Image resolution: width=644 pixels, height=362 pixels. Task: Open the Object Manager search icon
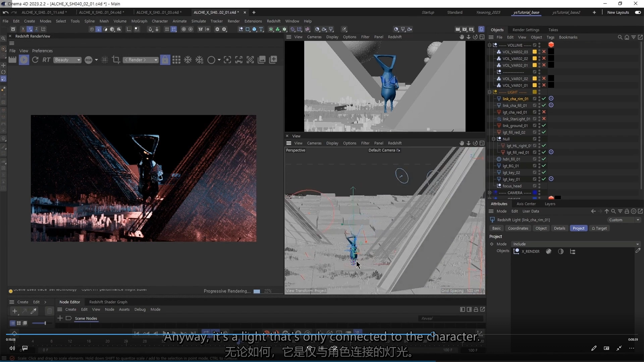pos(620,37)
